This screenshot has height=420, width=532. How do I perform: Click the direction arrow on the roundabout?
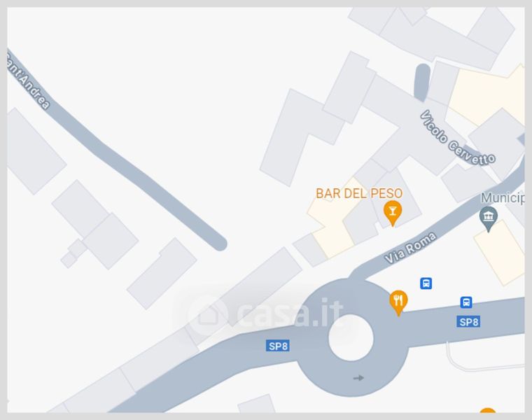[358, 377]
